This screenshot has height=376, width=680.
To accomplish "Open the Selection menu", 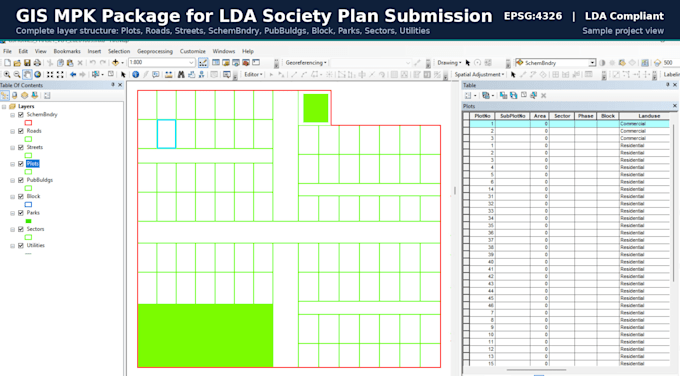I will click(x=119, y=51).
